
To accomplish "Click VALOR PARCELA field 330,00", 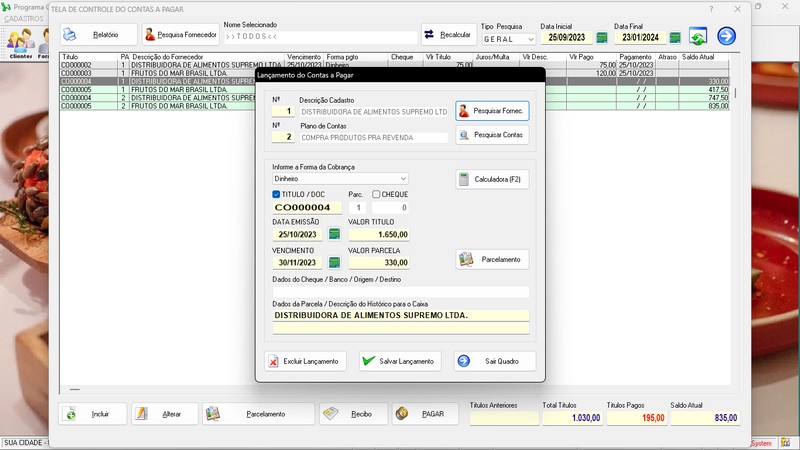I will click(379, 262).
